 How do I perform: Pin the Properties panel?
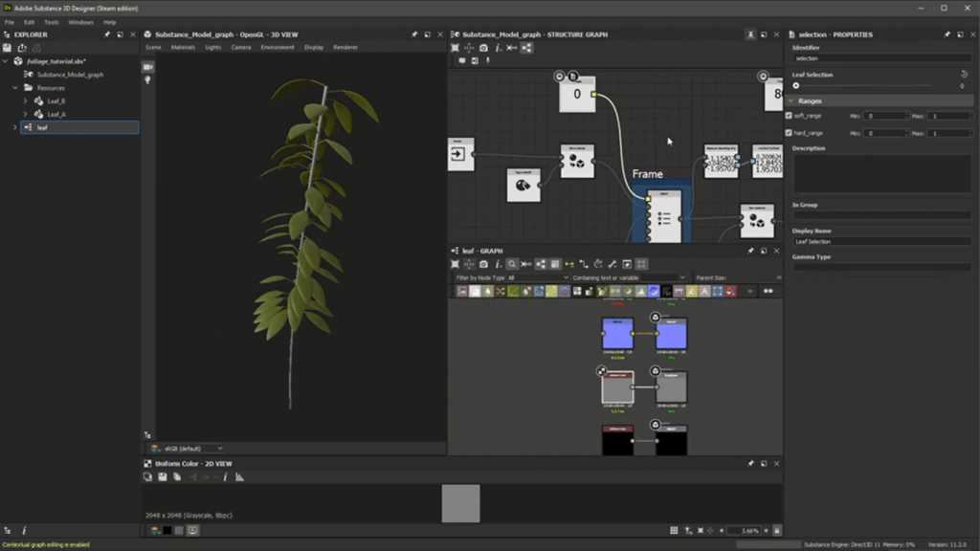948,34
